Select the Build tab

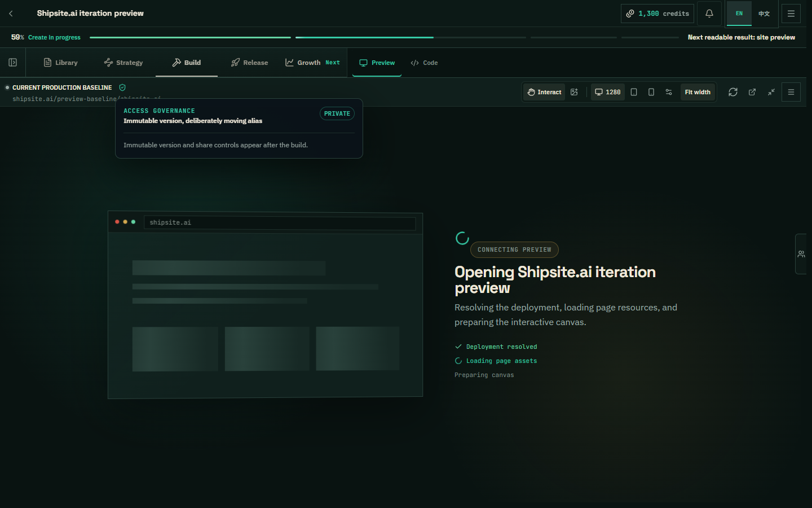coord(187,63)
